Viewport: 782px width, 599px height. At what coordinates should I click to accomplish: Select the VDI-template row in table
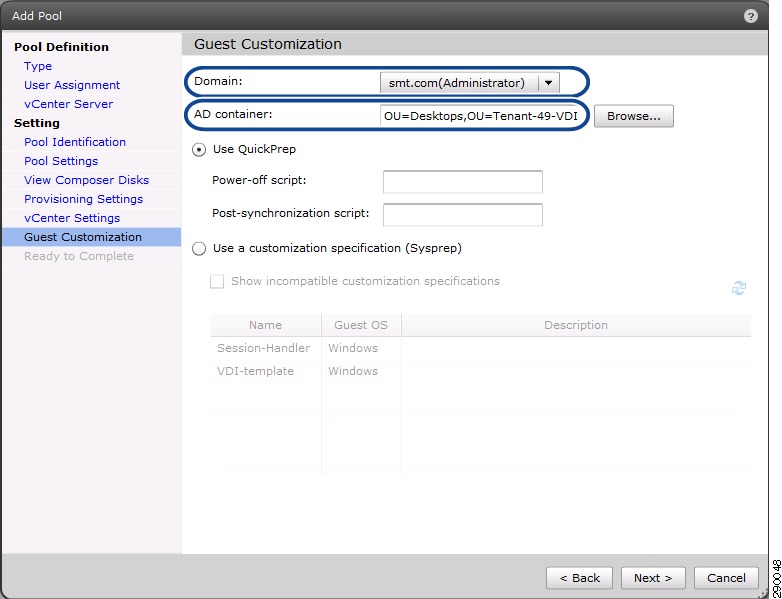tap(480, 371)
